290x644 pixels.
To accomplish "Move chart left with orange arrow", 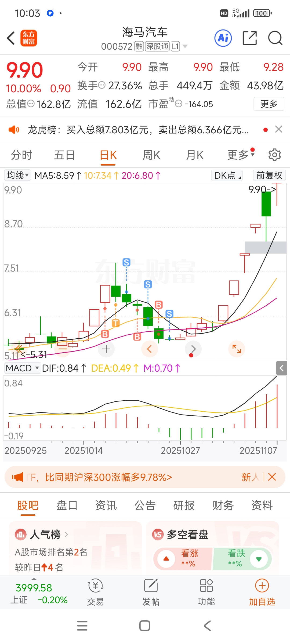I will point(150,349).
